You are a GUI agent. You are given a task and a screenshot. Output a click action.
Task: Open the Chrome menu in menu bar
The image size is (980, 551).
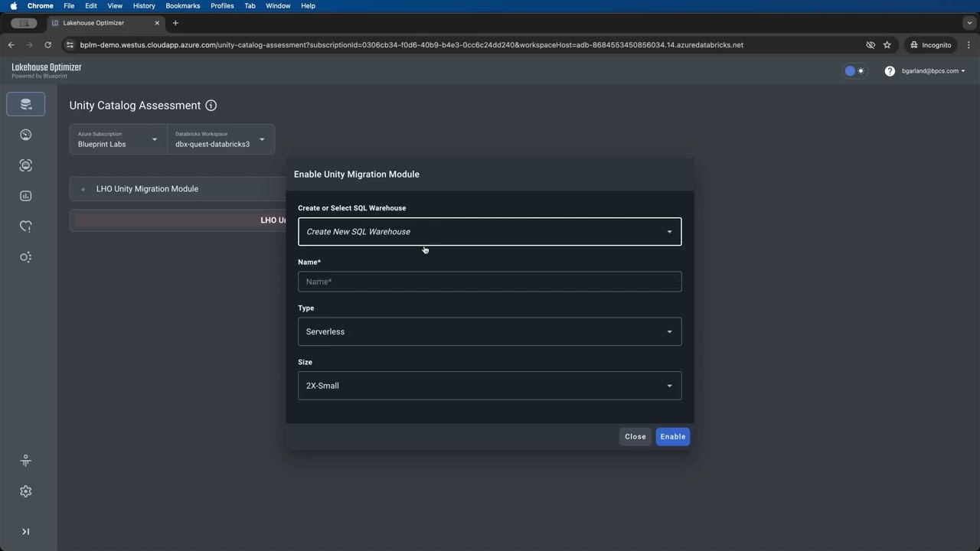point(41,6)
